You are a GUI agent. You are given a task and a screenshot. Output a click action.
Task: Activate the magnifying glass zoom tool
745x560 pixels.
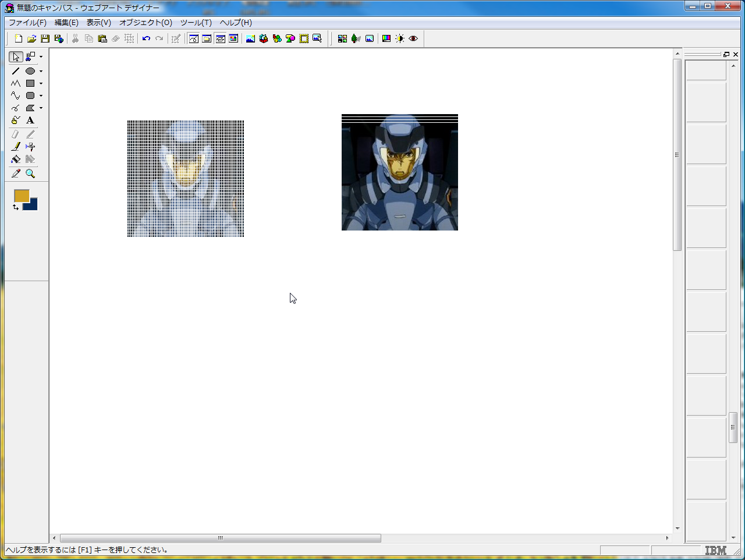pos(30,173)
